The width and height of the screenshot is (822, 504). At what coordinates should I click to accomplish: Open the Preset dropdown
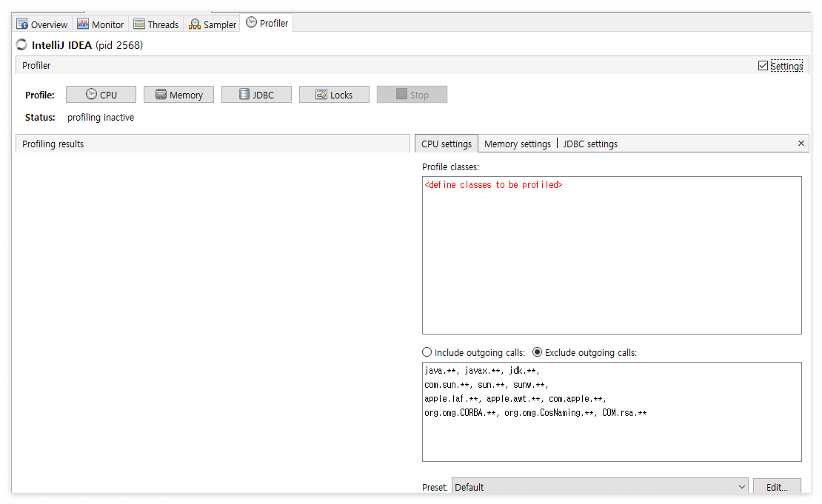tap(601, 487)
